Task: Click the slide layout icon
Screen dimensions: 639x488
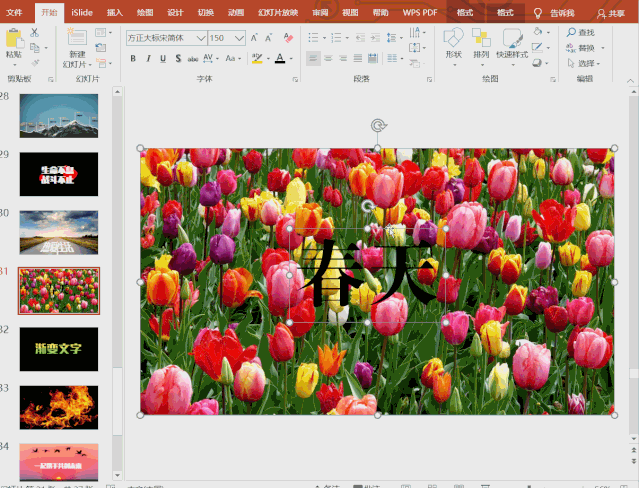Action: click(x=101, y=32)
